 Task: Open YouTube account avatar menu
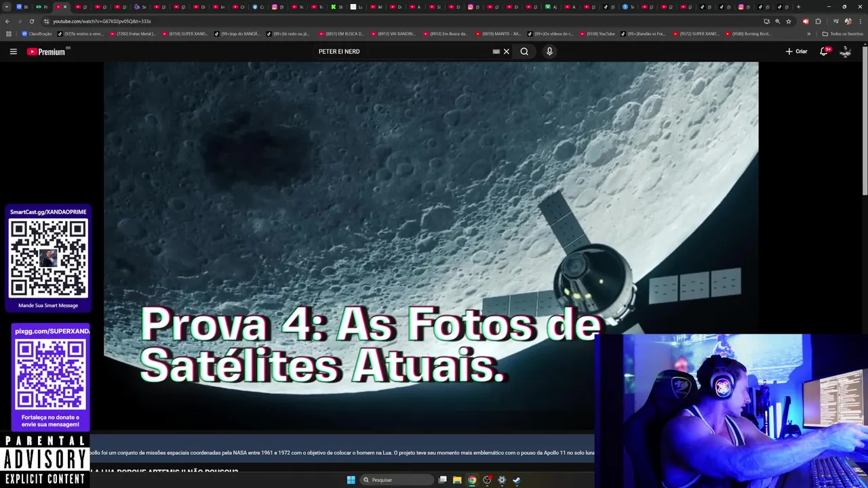click(845, 52)
